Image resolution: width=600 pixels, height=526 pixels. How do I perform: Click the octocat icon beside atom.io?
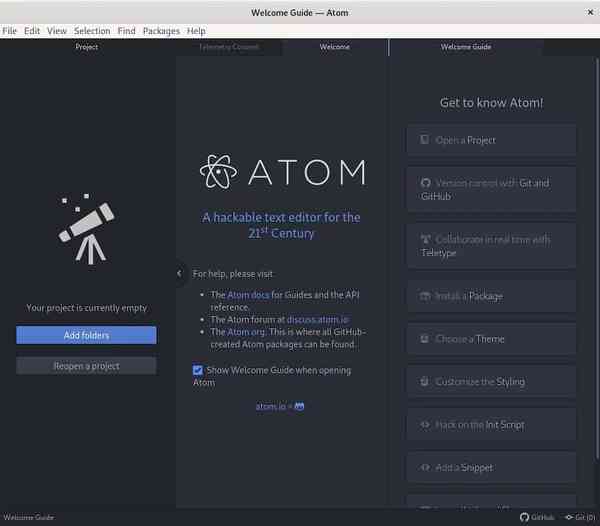click(x=299, y=406)
